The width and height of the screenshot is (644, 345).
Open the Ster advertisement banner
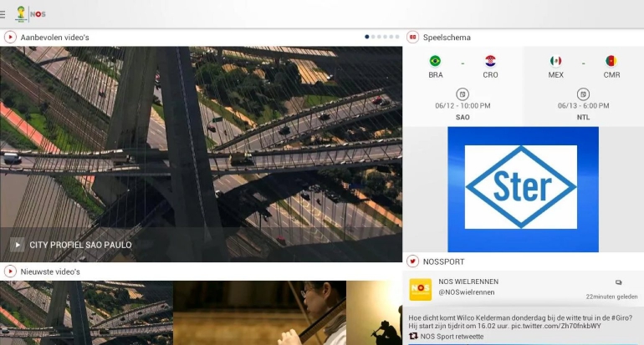(522, 187)
